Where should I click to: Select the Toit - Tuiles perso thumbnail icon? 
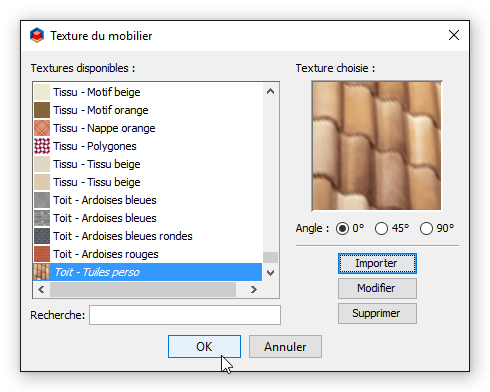[42, 272]
